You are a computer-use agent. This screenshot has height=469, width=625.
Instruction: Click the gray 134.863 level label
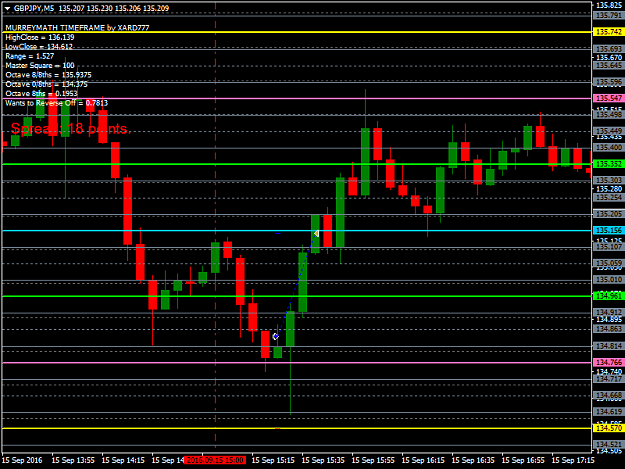click(x=609, y=329)
